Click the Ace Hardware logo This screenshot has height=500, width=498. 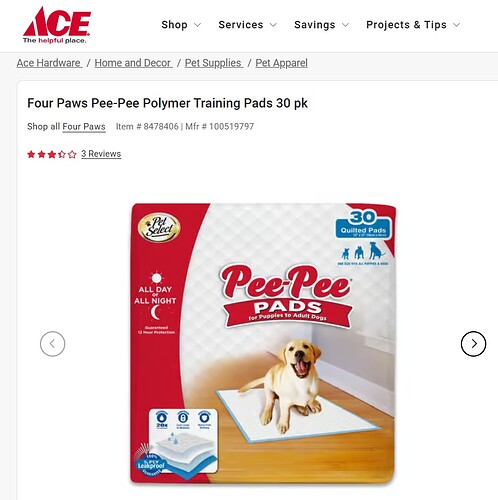click(x=57, y=25)
